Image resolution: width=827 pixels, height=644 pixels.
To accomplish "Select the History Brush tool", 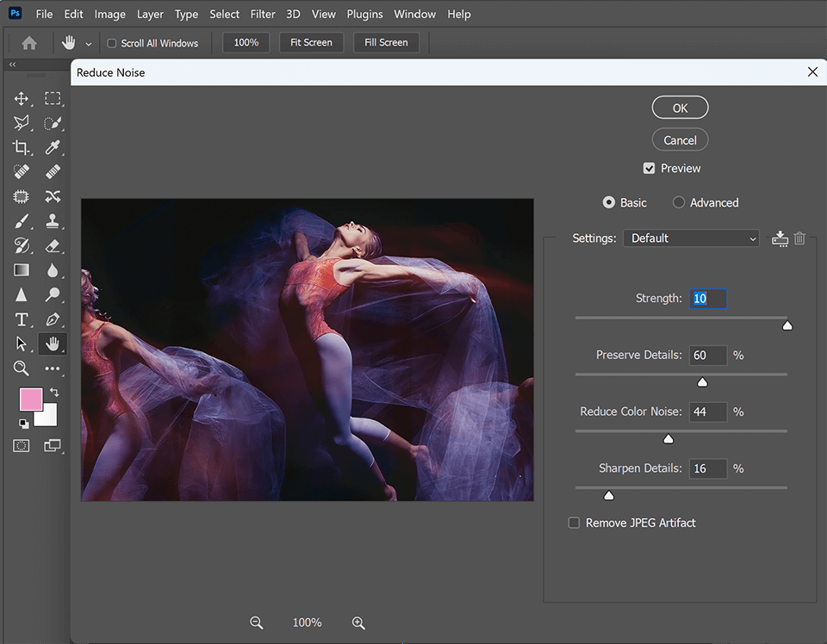I will coord(21,245).
